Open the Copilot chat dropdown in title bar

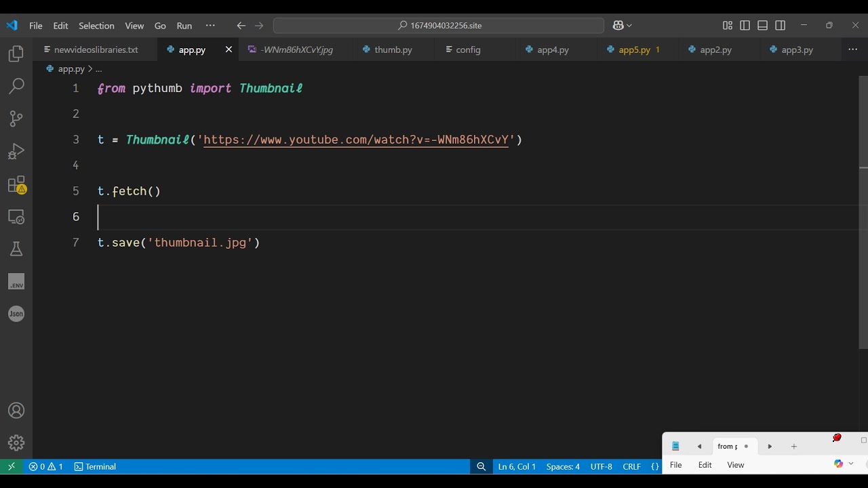tap(622, 26)
